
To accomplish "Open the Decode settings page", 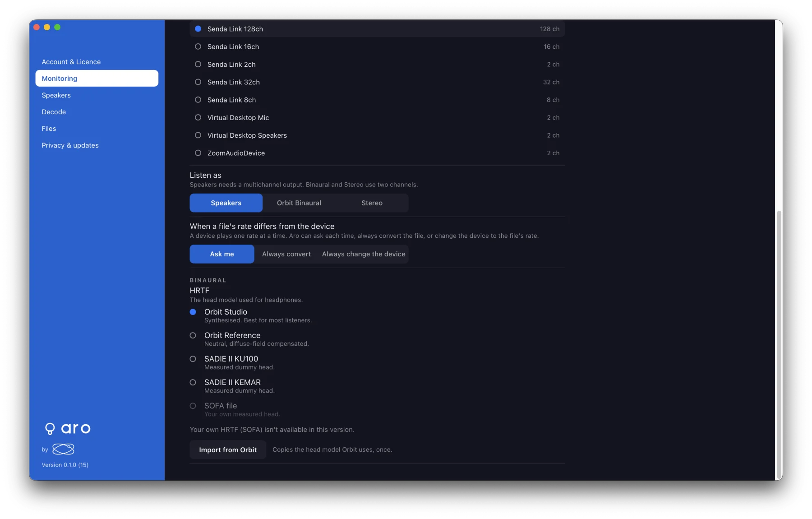I will coord(97,112).
